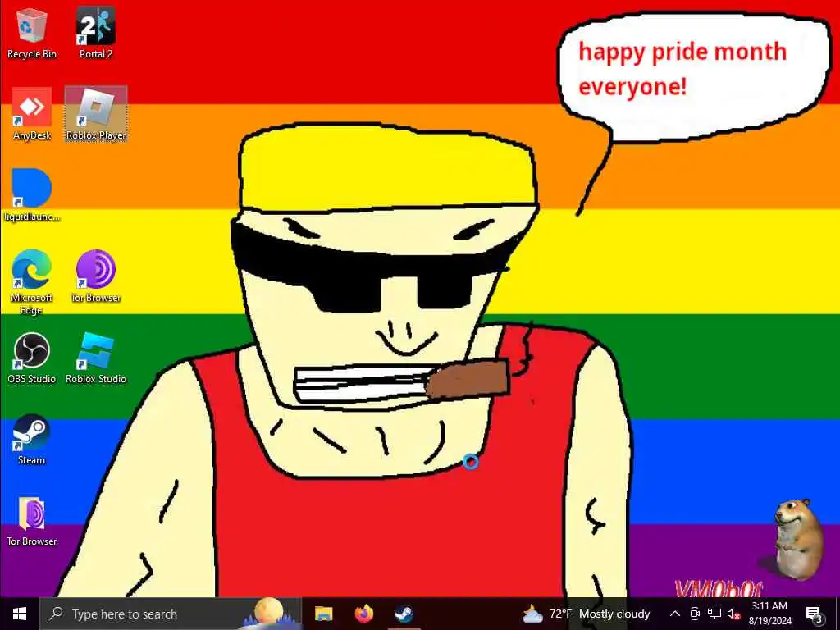Viewport: 840px width, 630px height.
Task: Open the clock showing 3:11 AM 8/19/2024
Action: tap(769, 614)
